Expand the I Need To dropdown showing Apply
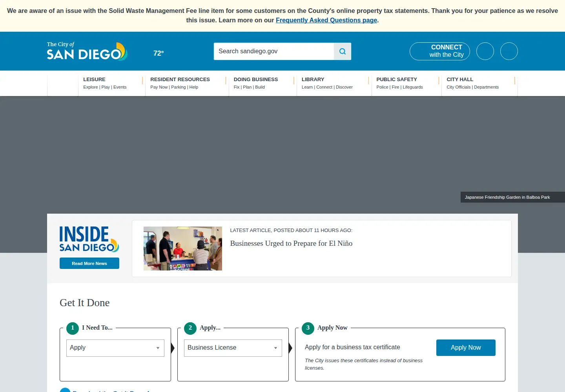 coord(115,348)
